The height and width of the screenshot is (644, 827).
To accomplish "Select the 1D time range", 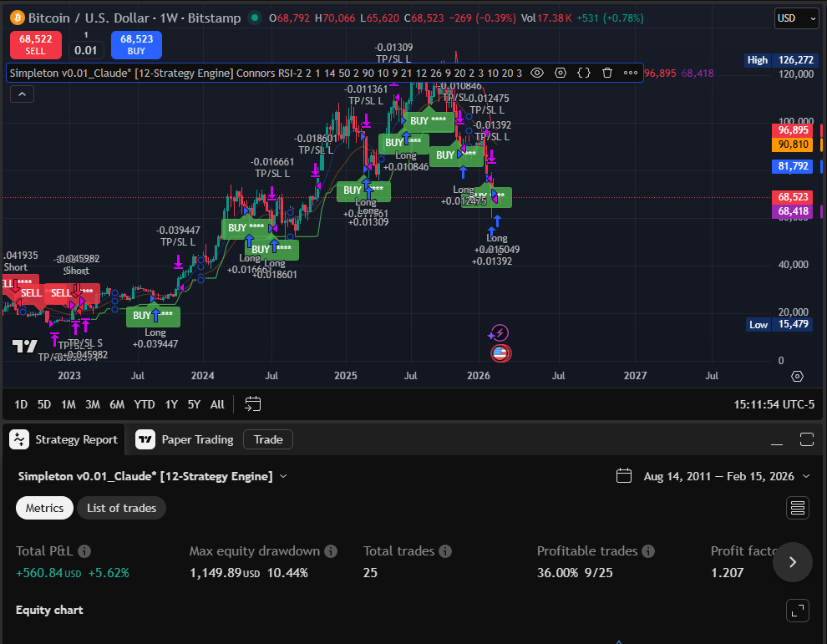I will coord(21,404).
